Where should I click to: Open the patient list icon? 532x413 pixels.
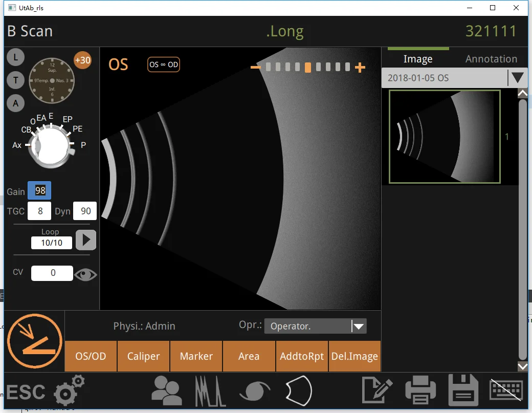point(167,391)
